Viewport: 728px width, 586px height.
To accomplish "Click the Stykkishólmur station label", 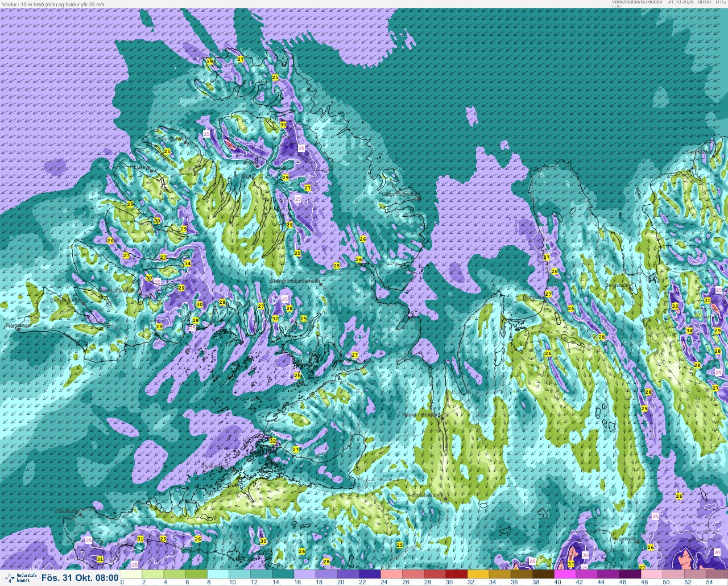I will pyautogui.click(x=217, y=467).
